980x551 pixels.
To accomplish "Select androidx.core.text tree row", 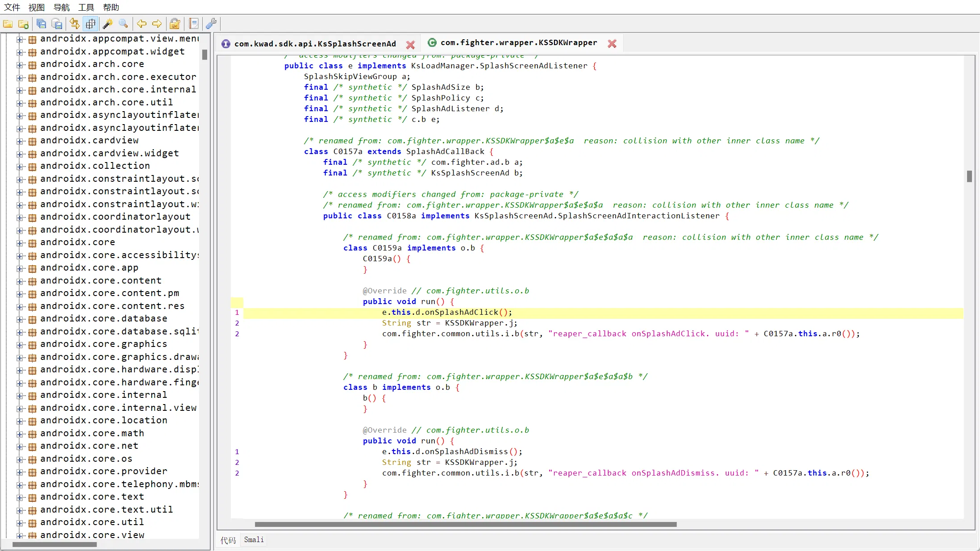I will pyautogui.click(x=92, y=497).
